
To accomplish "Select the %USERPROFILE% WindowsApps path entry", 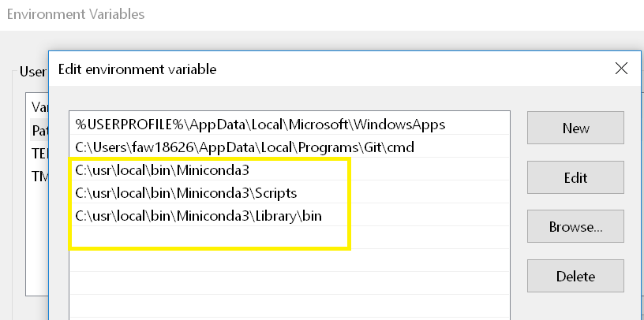I will coord(290,124).
